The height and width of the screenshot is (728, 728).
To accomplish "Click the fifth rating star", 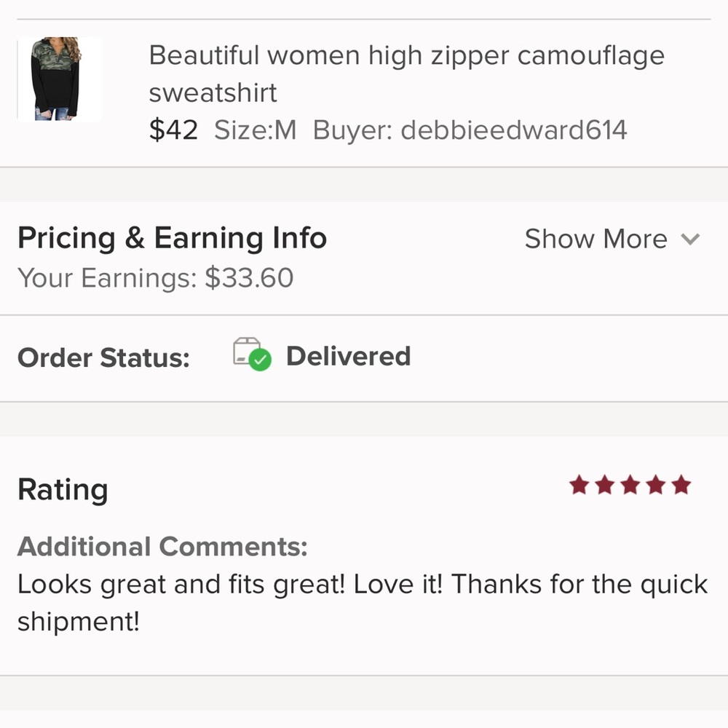I will [x=681, y=484].
